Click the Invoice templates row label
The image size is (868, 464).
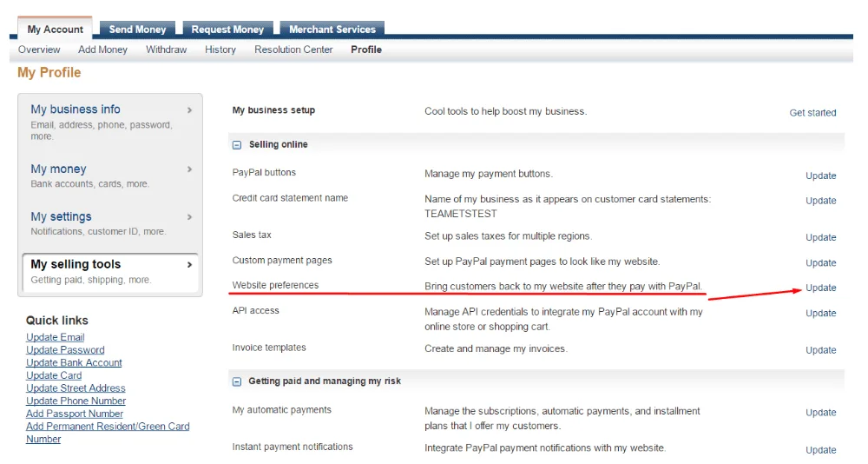coord(268,348)
